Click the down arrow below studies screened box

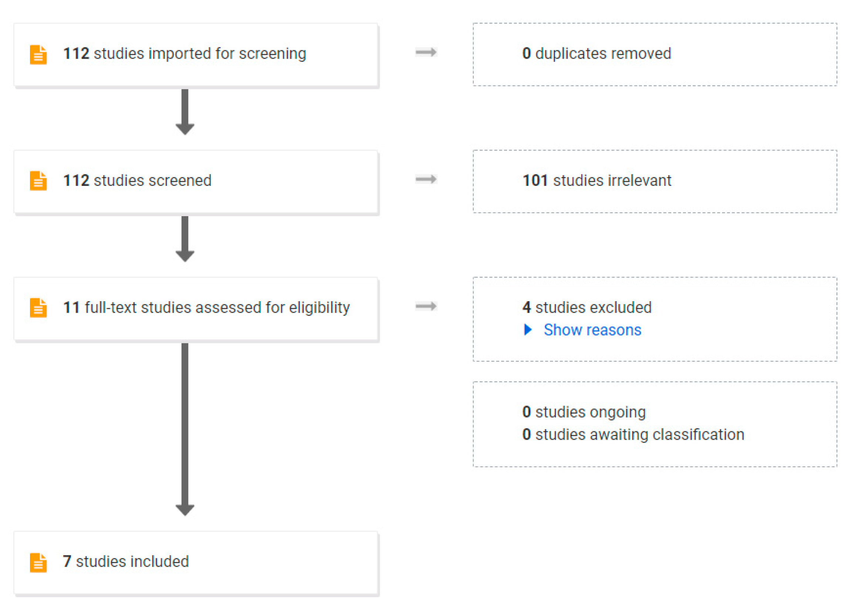pos(185,239)
